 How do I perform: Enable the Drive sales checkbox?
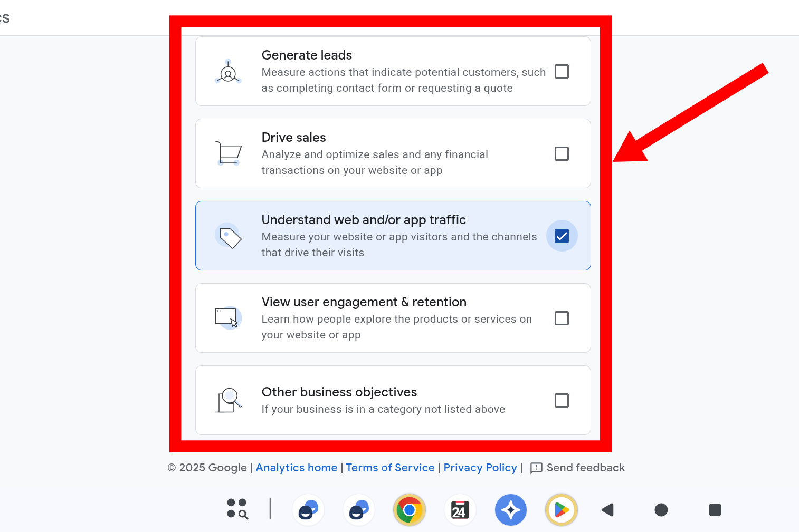(x=562, y=154)
